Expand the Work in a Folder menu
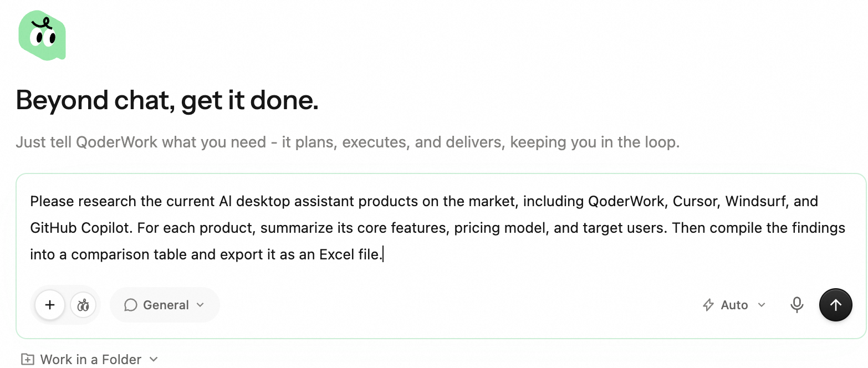Screen dimensions: 868x368 pos(89,359)
